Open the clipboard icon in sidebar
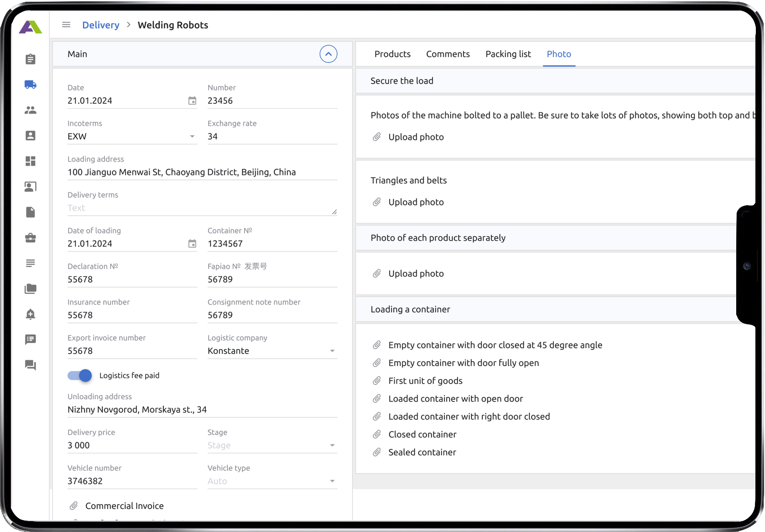765x532 pixels. [31, 59]
